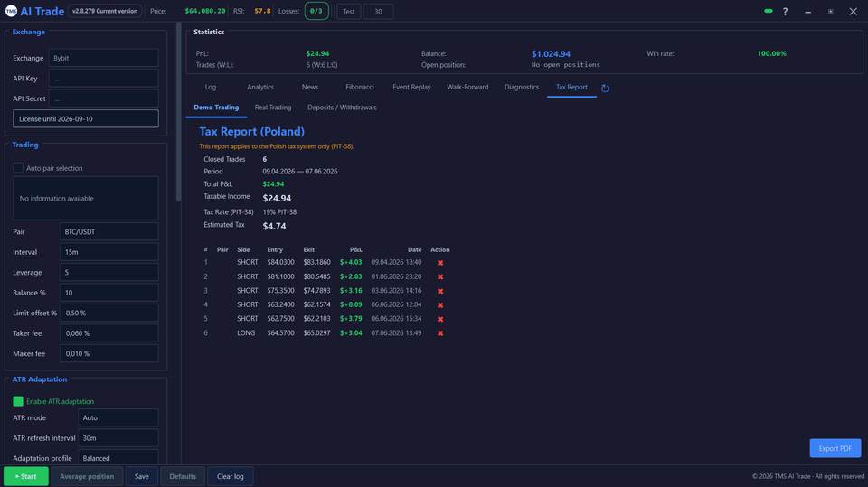The width and height of the screenshot is (868, 487).
Task: Open the Exchange dropdown showing Bybit
Action: click(x=103, y=58)
